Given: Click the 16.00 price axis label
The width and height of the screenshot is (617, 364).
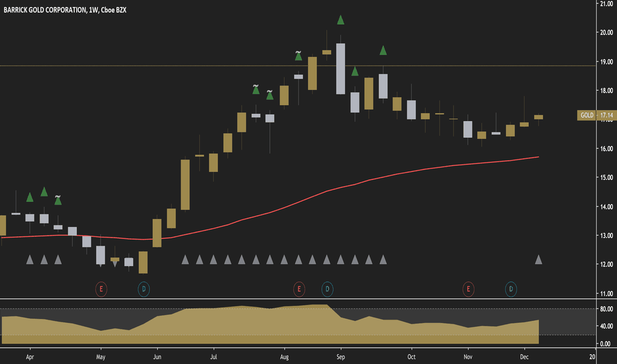Looking at the screenshot, I should pos(606,149).
